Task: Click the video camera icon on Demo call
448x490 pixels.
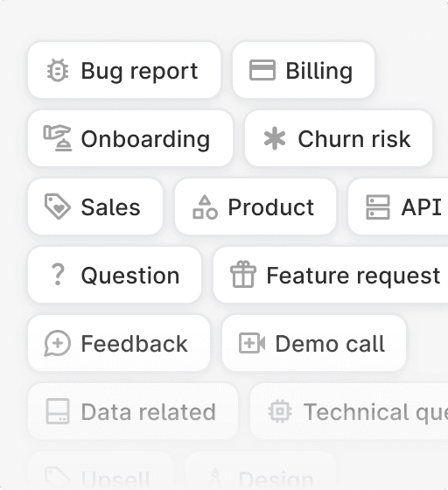Action: [x=252, y=343]
